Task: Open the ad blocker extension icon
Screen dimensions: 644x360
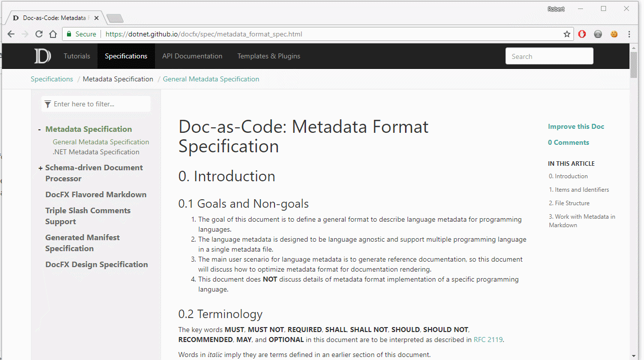Action: (x=581, y=34)
